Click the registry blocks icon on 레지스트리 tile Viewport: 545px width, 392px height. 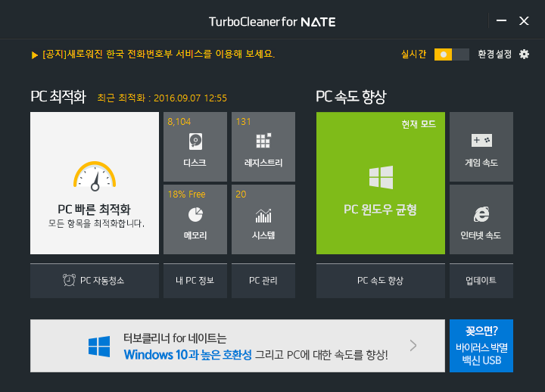coord(263,141)
